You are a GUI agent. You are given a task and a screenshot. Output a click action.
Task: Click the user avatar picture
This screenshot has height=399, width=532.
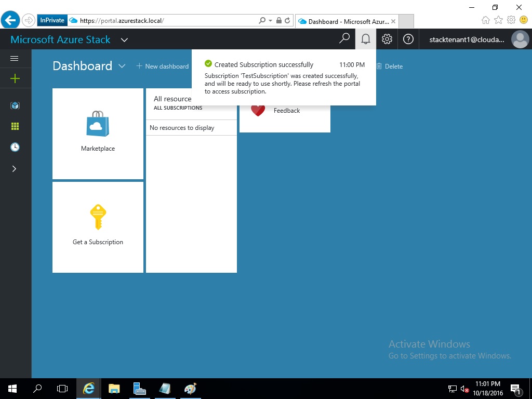point(520,39)
